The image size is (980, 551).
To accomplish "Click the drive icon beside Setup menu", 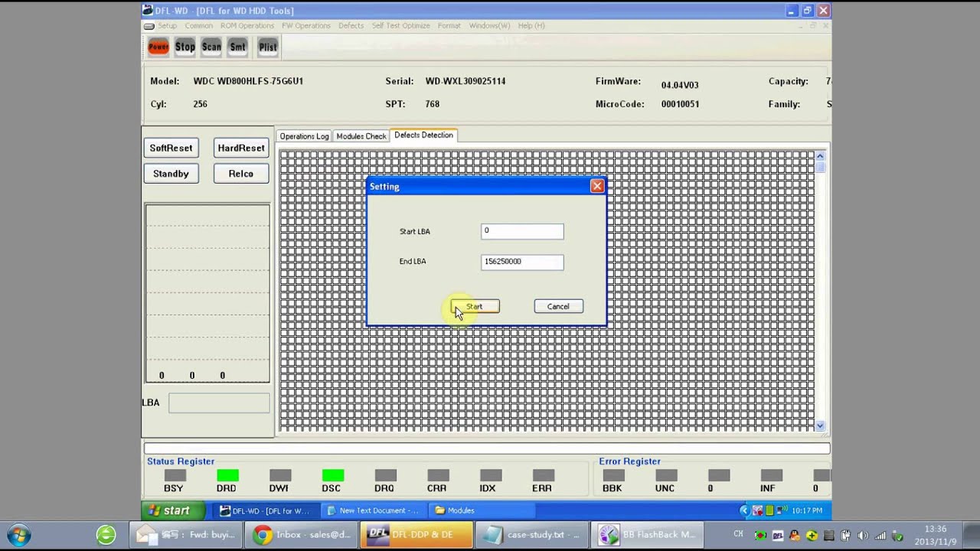I will [x=149, y=26].
